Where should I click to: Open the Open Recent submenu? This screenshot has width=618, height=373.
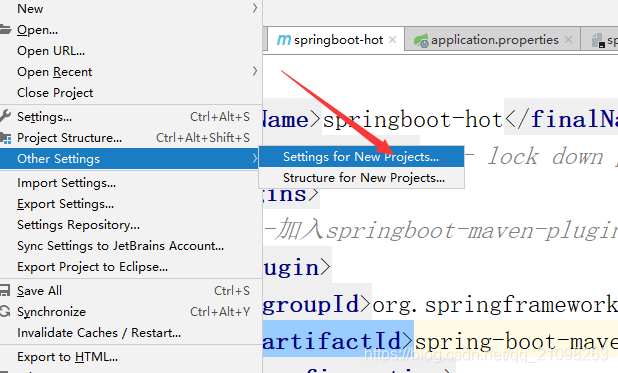130,72
